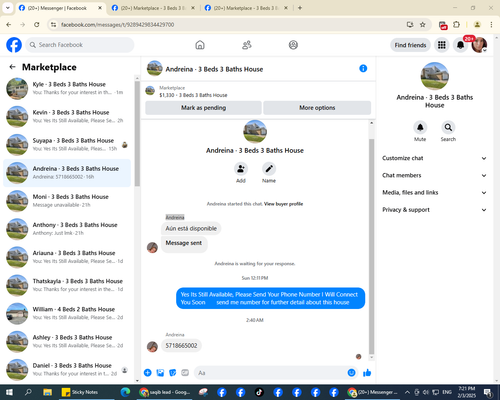Open the Facebook menu grid icon
Image resolution: width=500 pixels, height=400 pixels.
click(x=442, y=45)
